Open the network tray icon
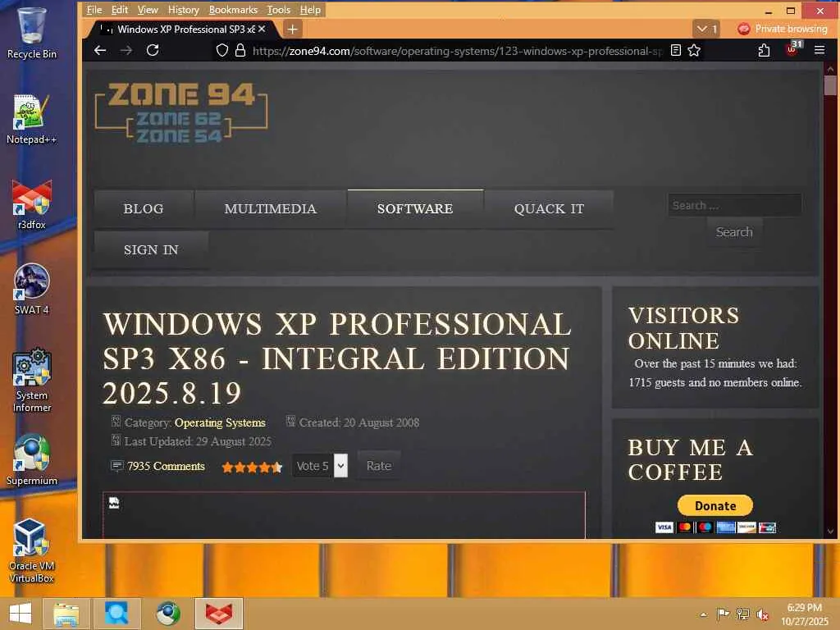This screenshot has width=840, height=630. pos(743,614)
